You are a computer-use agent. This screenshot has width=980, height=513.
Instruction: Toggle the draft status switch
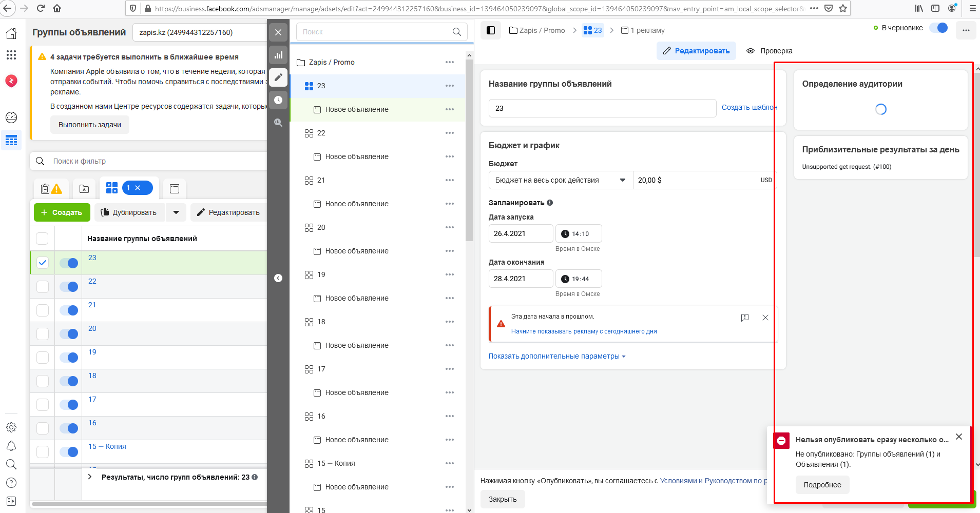(938, 28)
